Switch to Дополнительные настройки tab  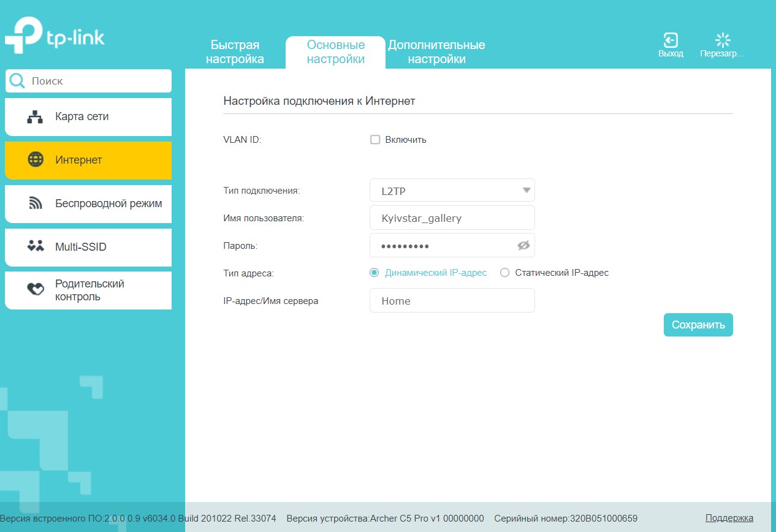point(436,52)
